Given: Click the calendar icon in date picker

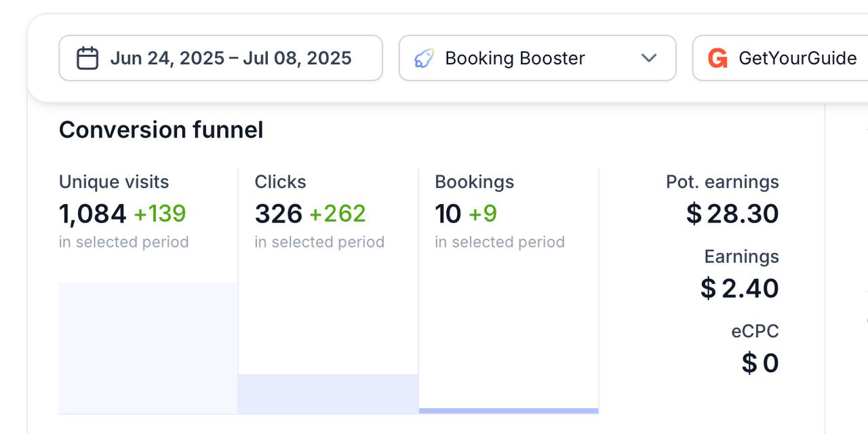Looking at the screenshot, I should tap(87, 58).
